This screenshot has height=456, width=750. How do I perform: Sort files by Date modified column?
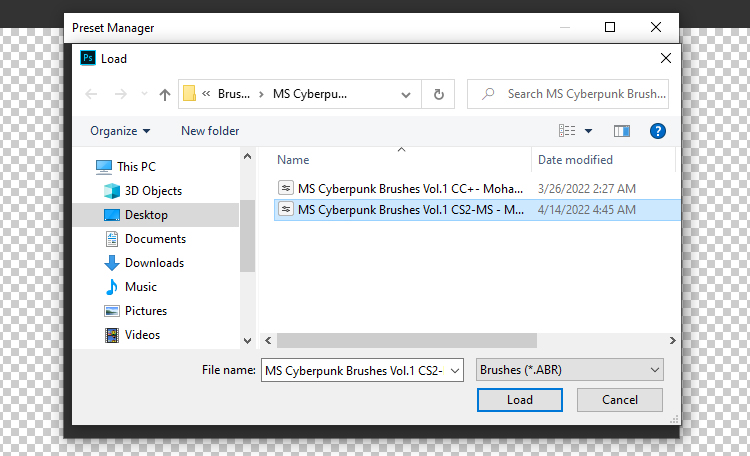pos(575,160)
